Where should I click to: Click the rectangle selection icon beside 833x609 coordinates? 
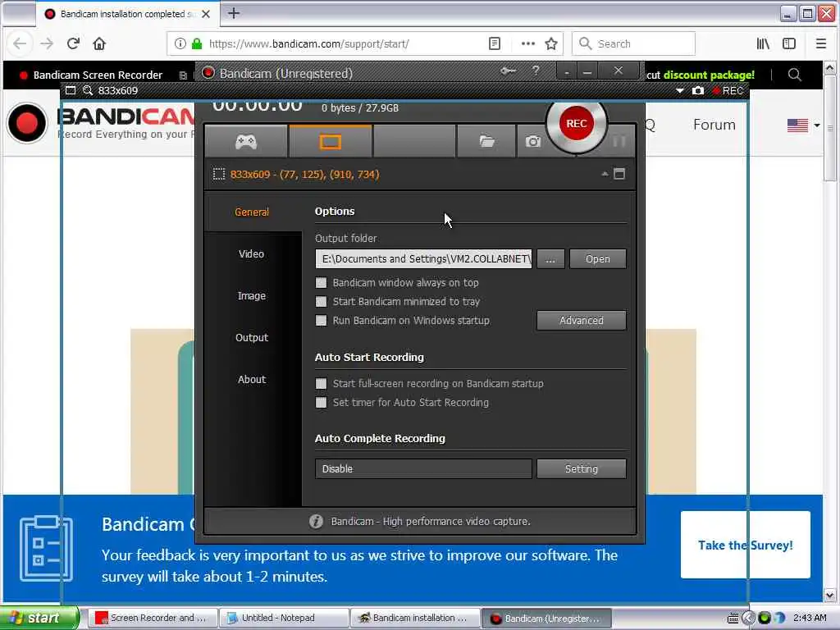(x=218, y=174)
